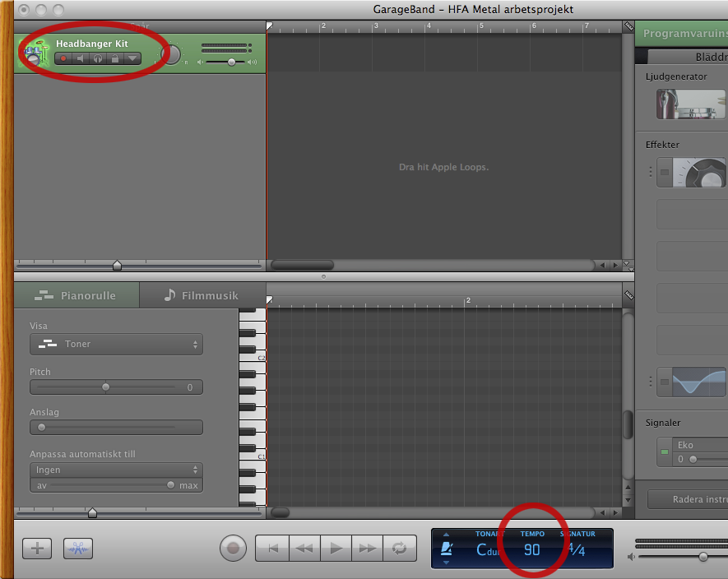This screenshot has height=579, width=728.
Task: Open the compressor effect under Effekter
Action: tap(698, 172)
